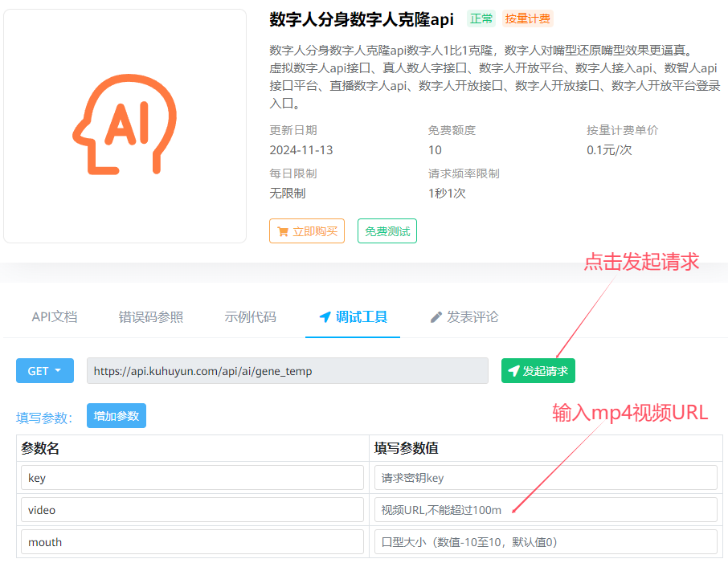Screen dimensions: 728x563
Task: Focus the 视频URL value input field
Action: 546,510
